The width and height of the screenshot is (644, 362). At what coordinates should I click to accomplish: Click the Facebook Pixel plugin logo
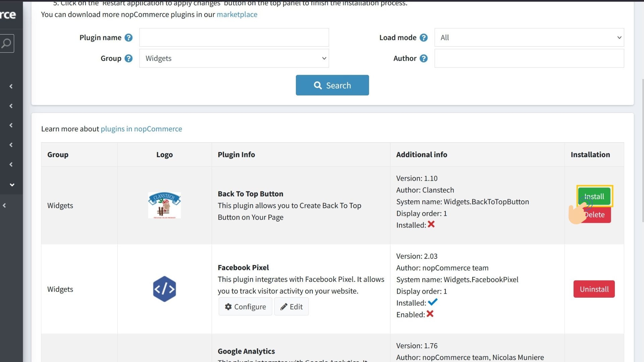click(x=164, y=289)
